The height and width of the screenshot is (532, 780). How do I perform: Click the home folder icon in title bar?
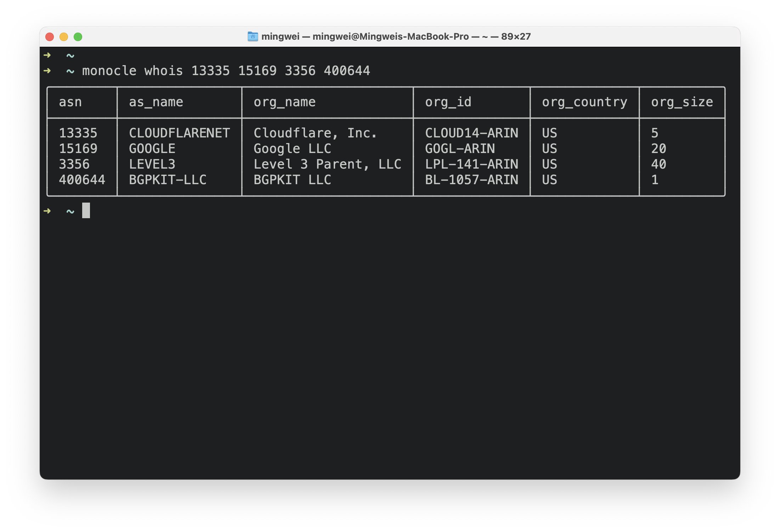(253, 36)
